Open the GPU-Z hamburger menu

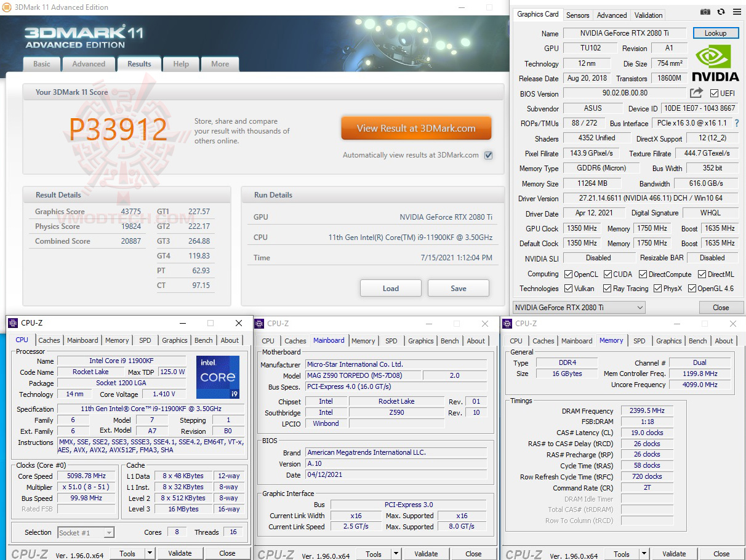pyautogui.click(x=737, y=12)
